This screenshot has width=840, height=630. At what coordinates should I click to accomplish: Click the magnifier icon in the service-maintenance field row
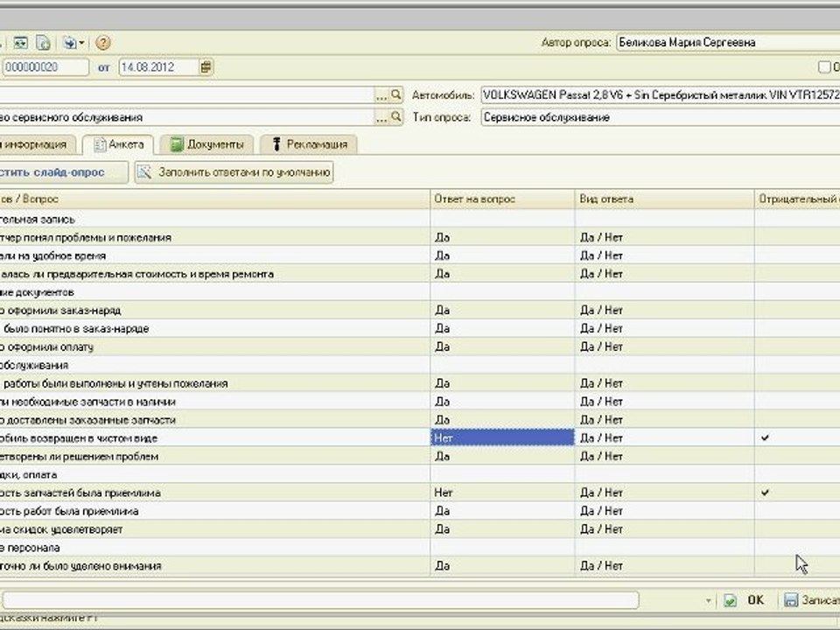pos(395,116)
